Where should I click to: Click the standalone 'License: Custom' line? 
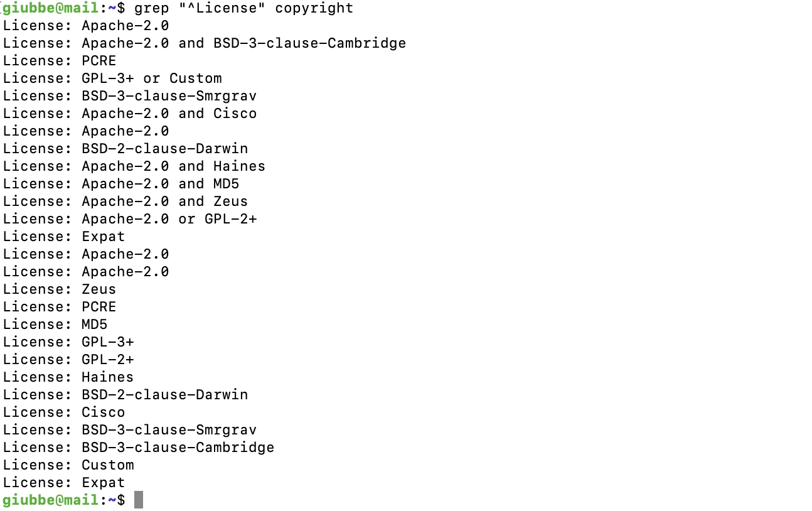[68, 465]
